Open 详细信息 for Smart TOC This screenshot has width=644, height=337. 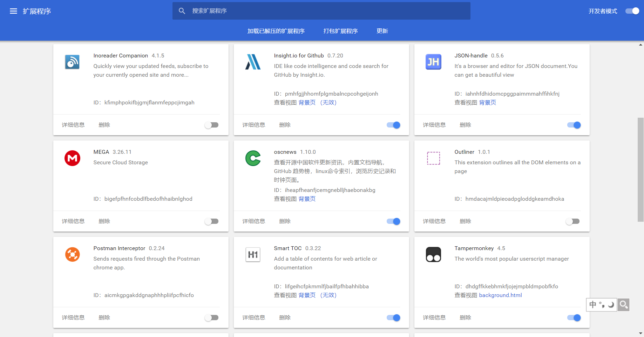click(x=254, y=318)
